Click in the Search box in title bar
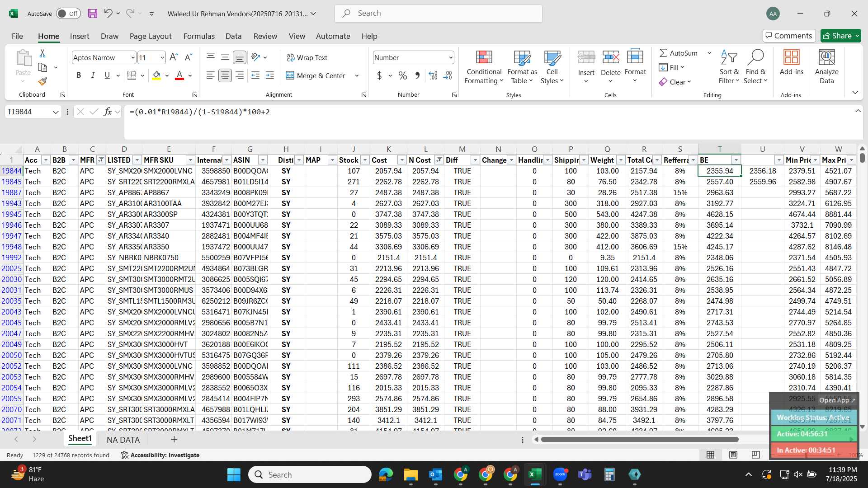 439,14
